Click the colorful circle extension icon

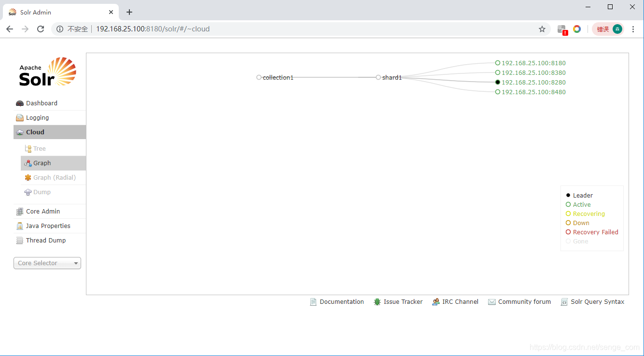[x=577, y=29]
